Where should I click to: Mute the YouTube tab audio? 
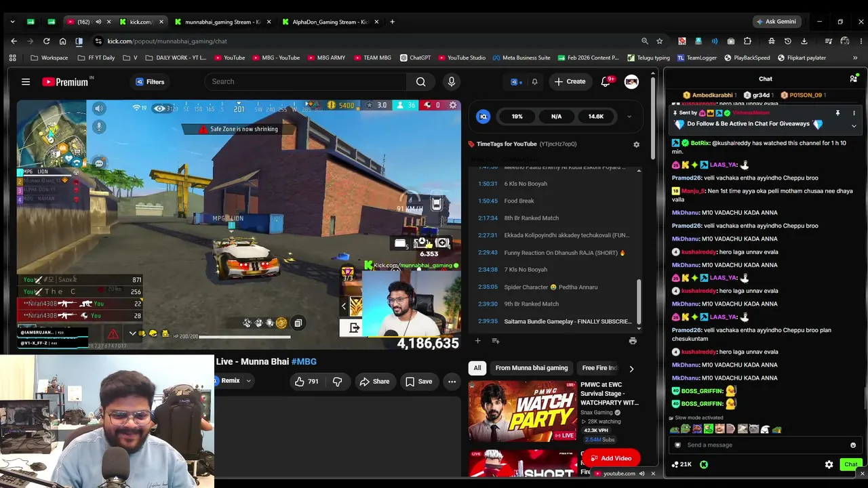(x=98, y=22)
